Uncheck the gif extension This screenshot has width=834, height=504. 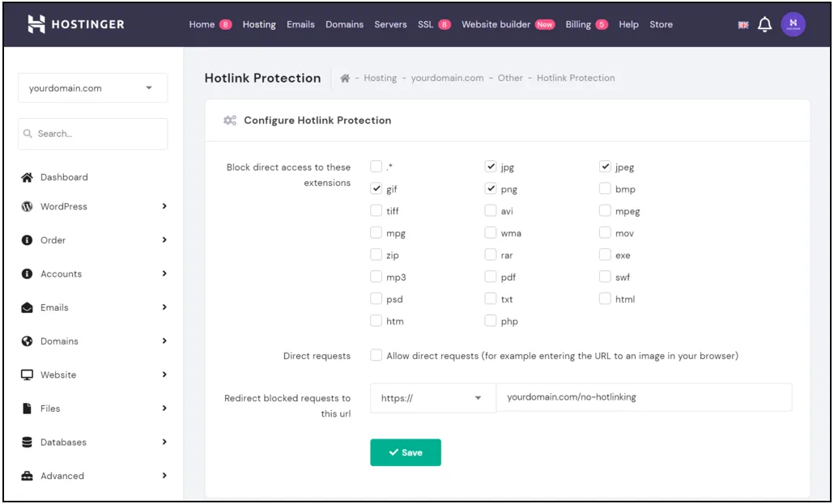coord(376,188)
